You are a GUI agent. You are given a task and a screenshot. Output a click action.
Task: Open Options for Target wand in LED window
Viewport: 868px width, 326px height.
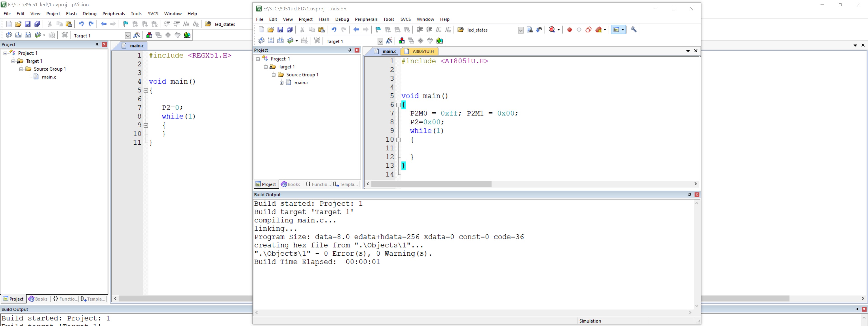click(390, 41)
